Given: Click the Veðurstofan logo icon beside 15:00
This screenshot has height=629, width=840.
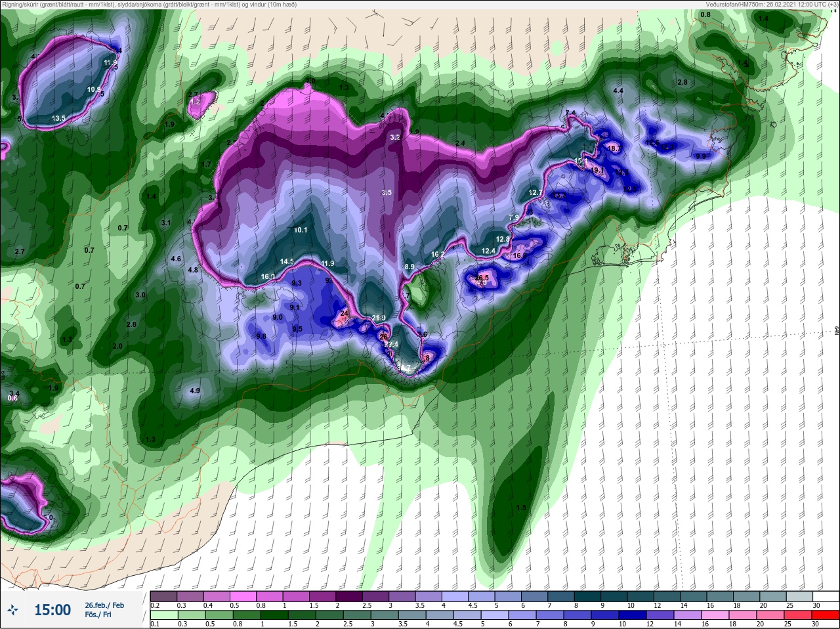Looking at the screenshot, I should (x=12, y=610).
